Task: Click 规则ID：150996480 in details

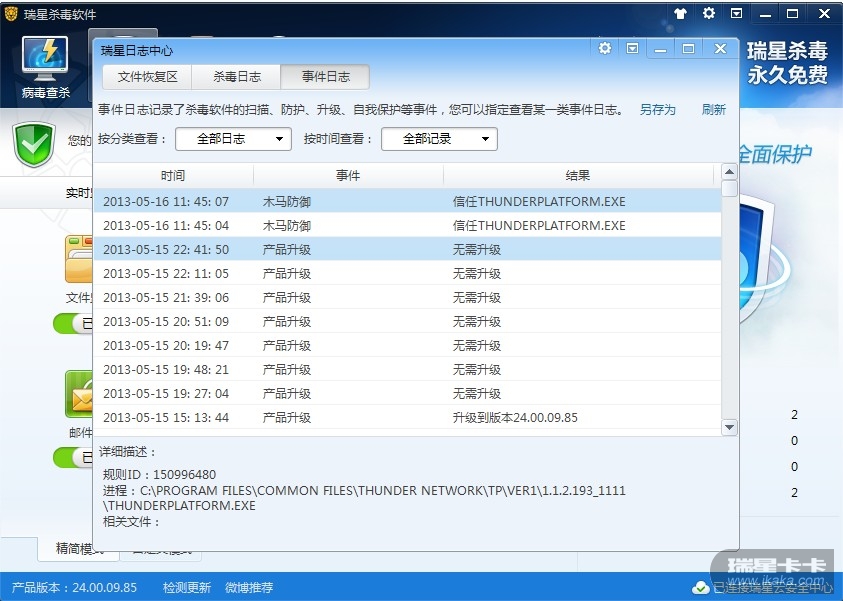Action: click(159, 475)
